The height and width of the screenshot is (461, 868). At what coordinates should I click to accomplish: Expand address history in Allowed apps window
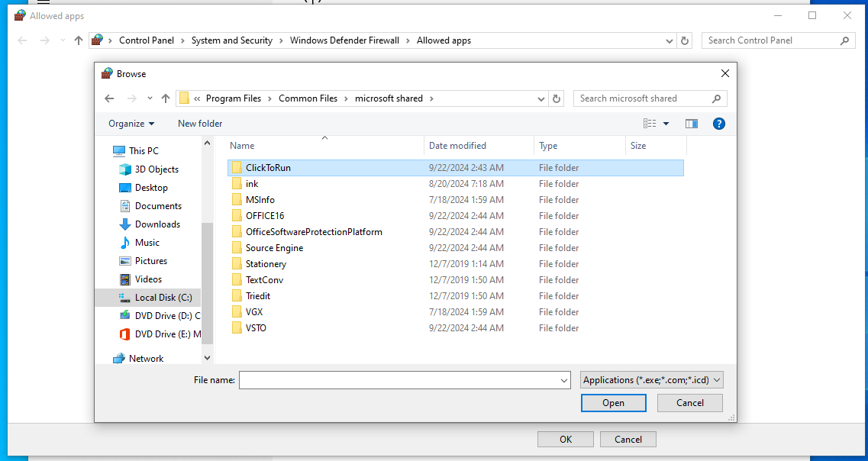(670, 40)
